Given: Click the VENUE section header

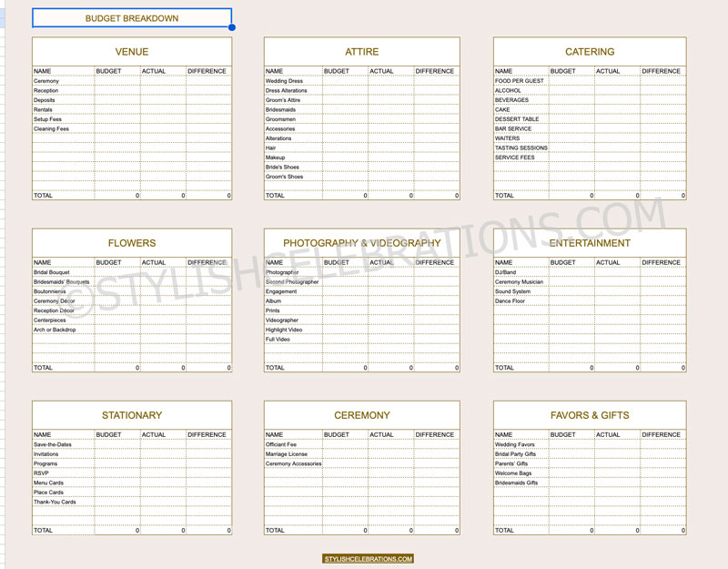Looking at the screenshot, I should (131, 52).
